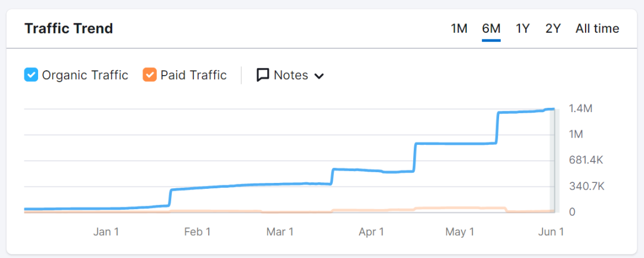
Task: Switch to the 1Y time range
Action: coord(523,29)
